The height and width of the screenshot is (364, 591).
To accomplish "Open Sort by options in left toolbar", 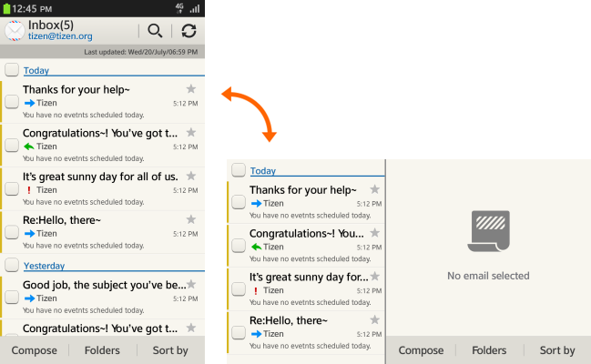I will (x=170, y=350).
